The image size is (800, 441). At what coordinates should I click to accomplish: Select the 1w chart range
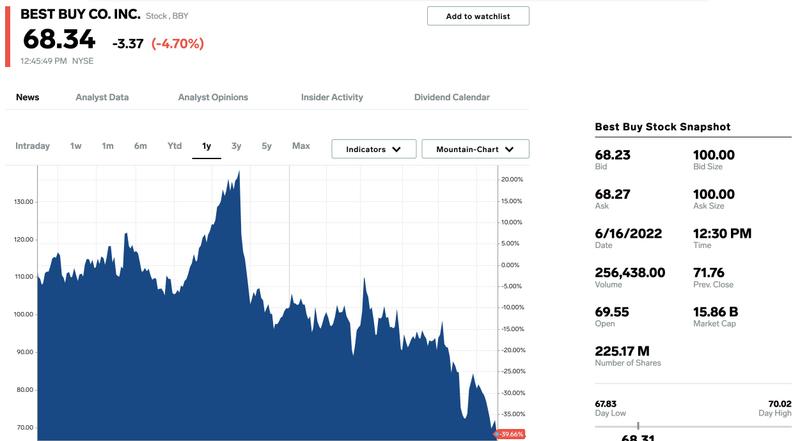[x=76, y=146]
